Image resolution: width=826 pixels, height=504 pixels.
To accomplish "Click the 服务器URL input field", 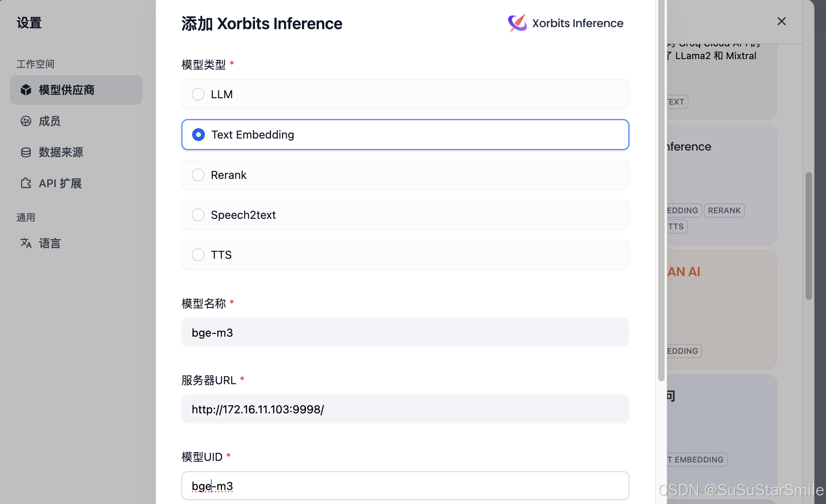I will (405, 409).
